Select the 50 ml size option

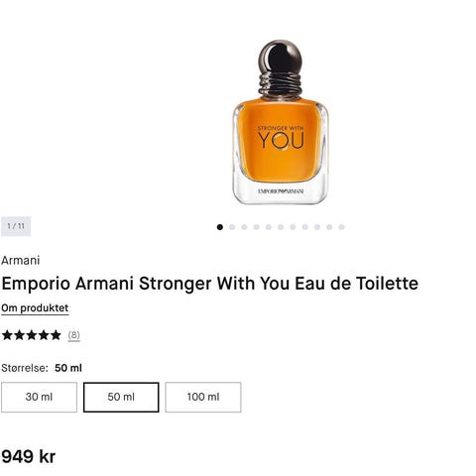[x=121, y=397]
